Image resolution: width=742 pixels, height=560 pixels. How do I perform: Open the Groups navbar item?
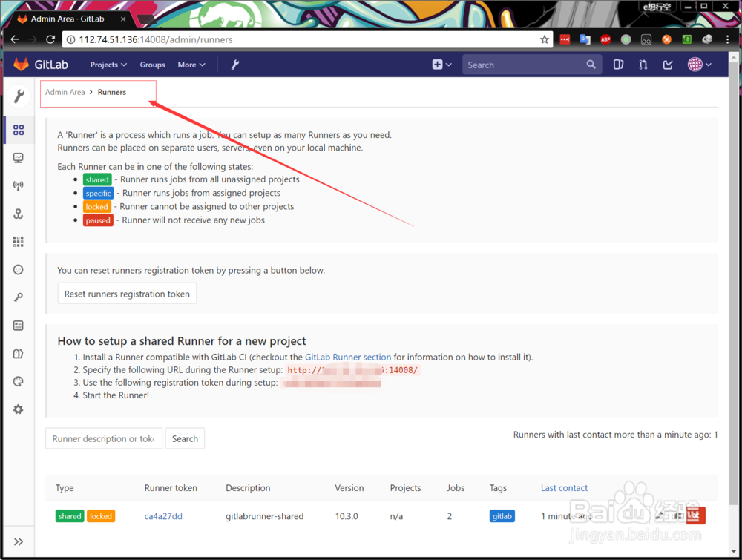(x=152, y=65)
